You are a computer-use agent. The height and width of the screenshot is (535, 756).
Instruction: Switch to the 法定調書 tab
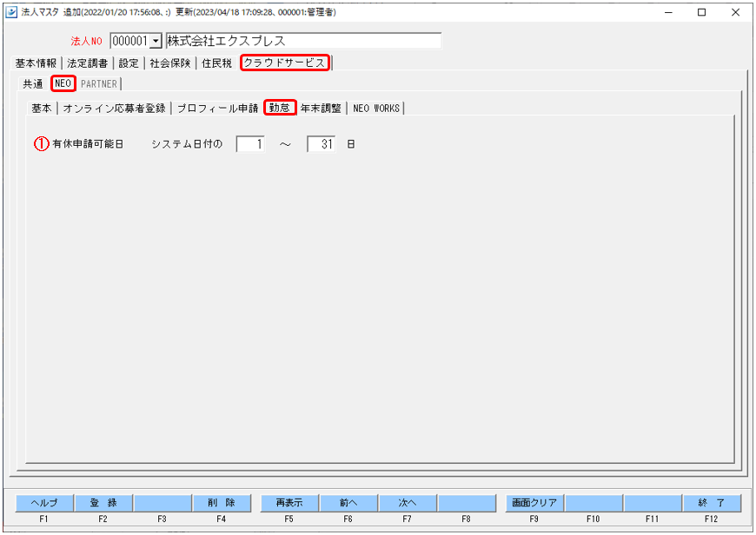point(87,63)
